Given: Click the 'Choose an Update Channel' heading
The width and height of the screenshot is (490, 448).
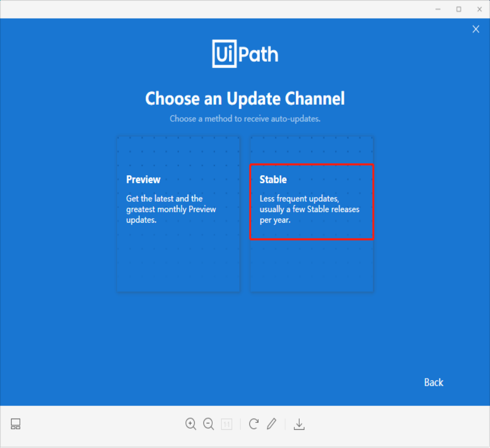Looking at the screenshot, I should 245,98.
